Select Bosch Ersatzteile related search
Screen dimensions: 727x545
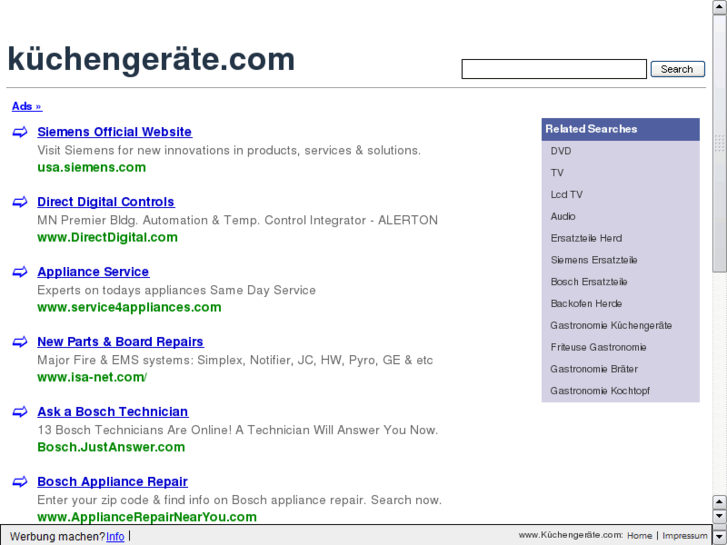tap(589, 282)
